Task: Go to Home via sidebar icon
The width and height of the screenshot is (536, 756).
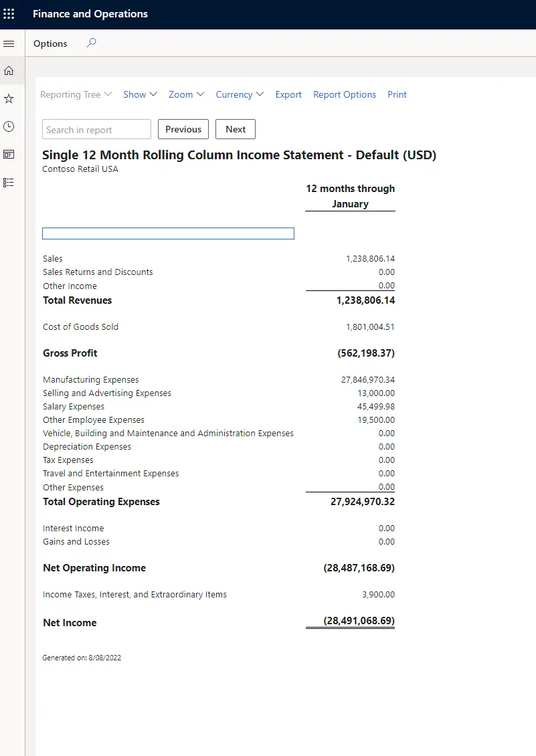Action: click(x=9, y=71)
